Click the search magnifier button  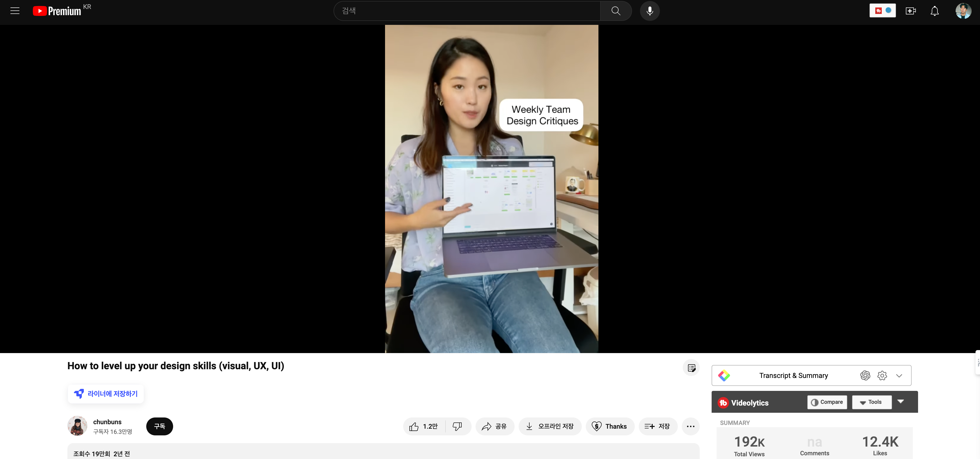[x=616, y=11]
